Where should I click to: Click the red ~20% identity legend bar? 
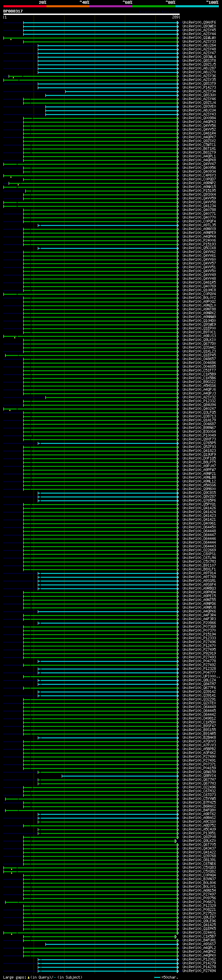pyautogui.click(x=25, y=6)
